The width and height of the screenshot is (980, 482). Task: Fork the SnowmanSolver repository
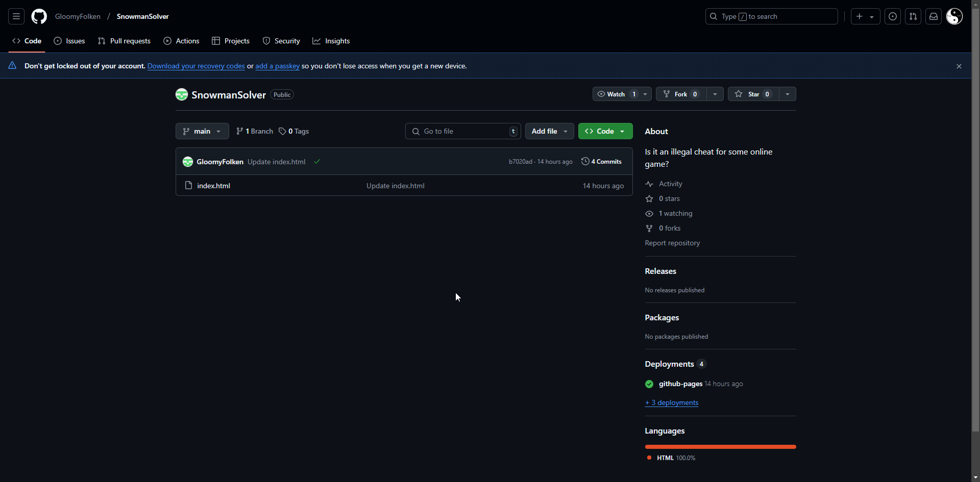[x=681, y=94]
